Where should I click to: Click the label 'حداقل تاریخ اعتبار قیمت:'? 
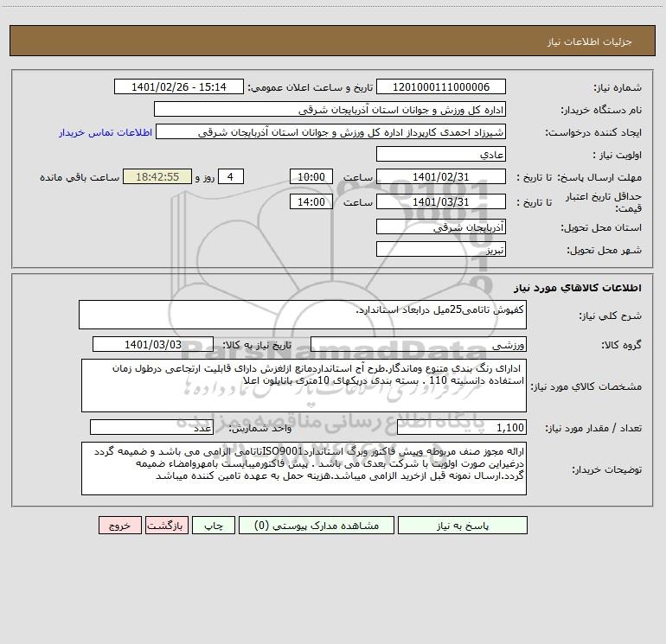[604, 202]
